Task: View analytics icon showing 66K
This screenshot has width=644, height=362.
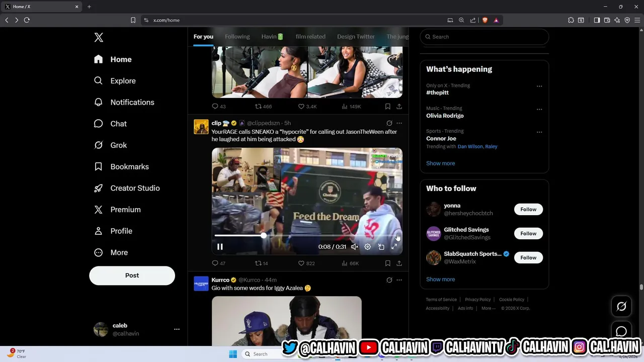Action: point(345,263)
